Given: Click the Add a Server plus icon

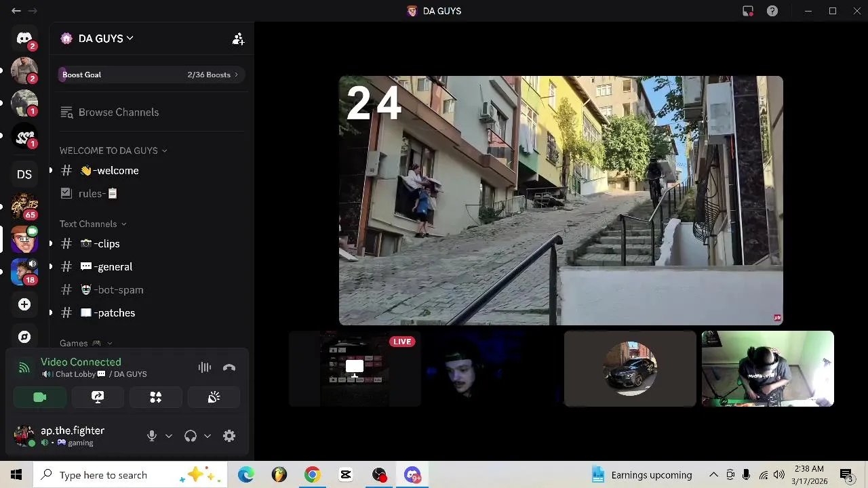Looking at the screenshot, I should click(x=24, y=304).
